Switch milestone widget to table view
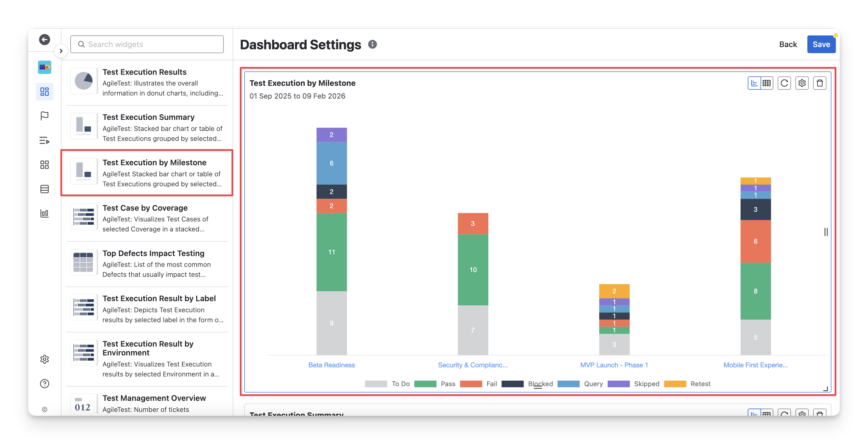The height and width of the screenshot is (444, 868). 767,83
